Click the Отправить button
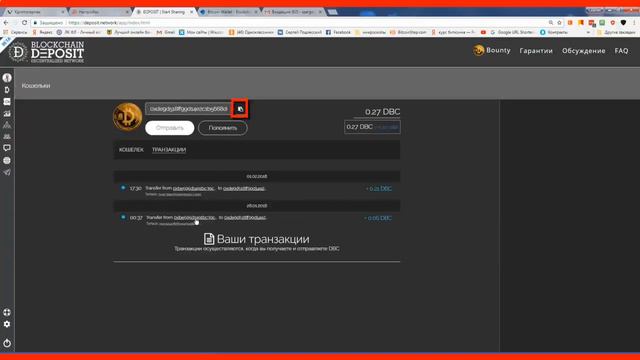This screenshot has height=360, width=640. click(x=169, y=128)
